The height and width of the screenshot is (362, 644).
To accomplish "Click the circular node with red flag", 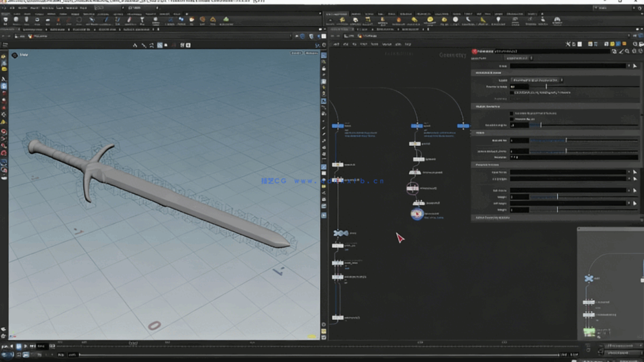I will click(x=417, y=213).
